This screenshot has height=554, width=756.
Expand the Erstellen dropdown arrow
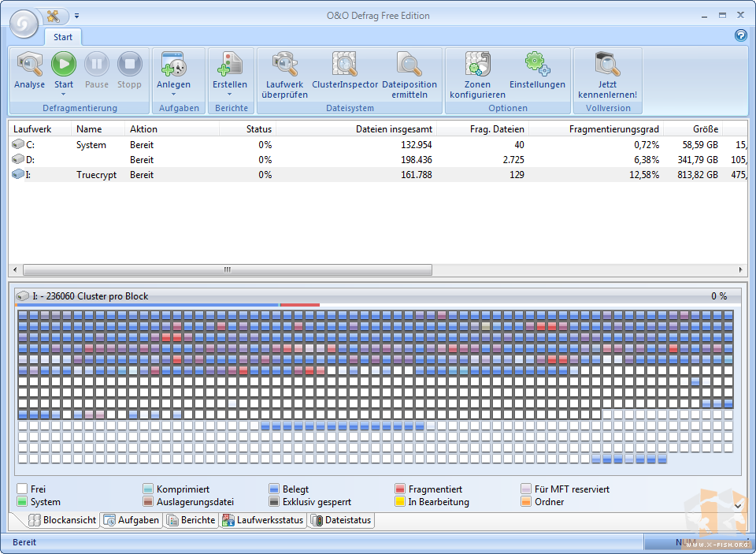click(x=230, y=95)
